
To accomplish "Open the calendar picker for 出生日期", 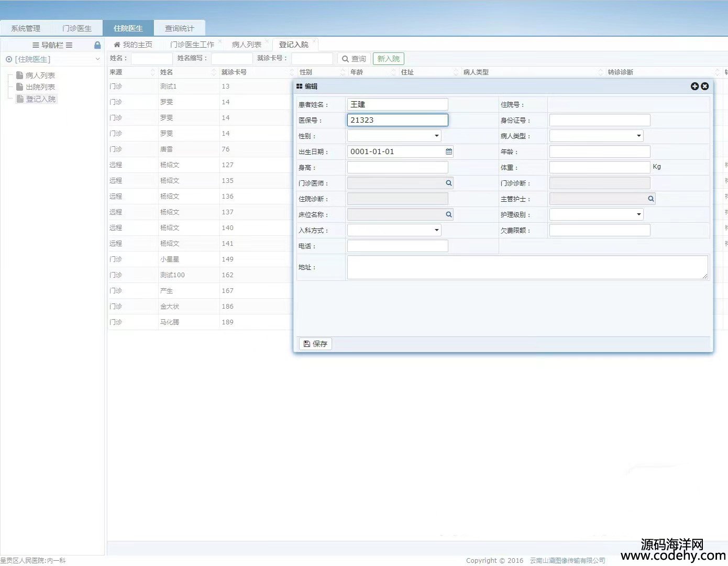I will (449, 151).
